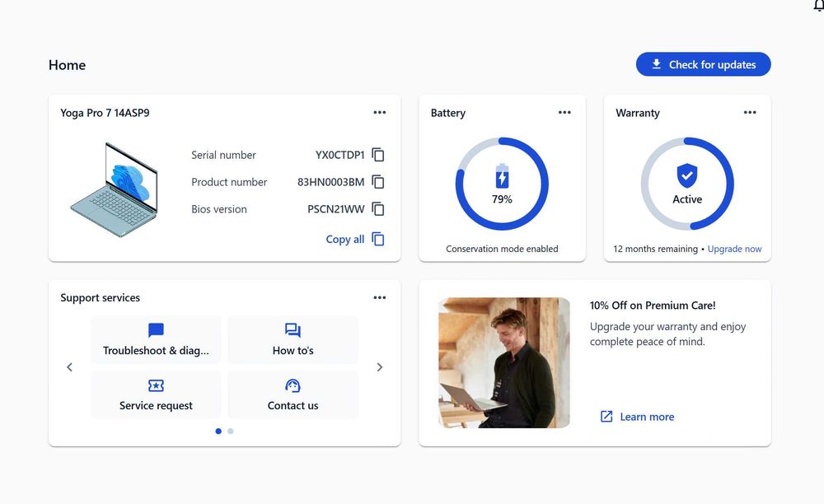Copy the product number 83HN0003BM
Screen dimensions: 824x504
(378, 182)
